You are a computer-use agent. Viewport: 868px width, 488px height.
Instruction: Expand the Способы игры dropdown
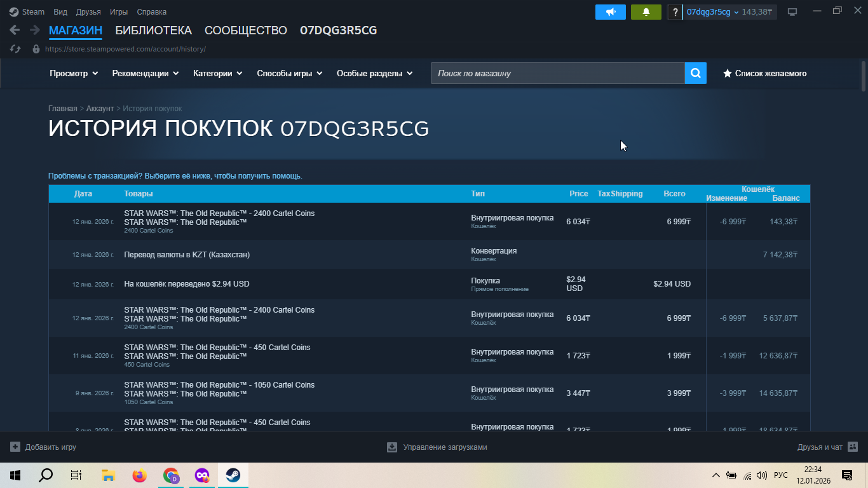click(290, 73)
